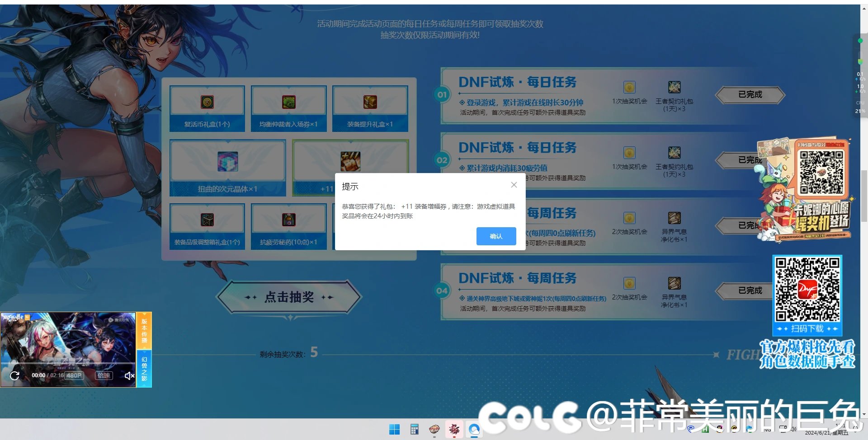Image resolution: width=868 pixels, height=440 pixels.
Task: Click task 01 coin lottery chance icon
Action: click(x=629, y=87)
